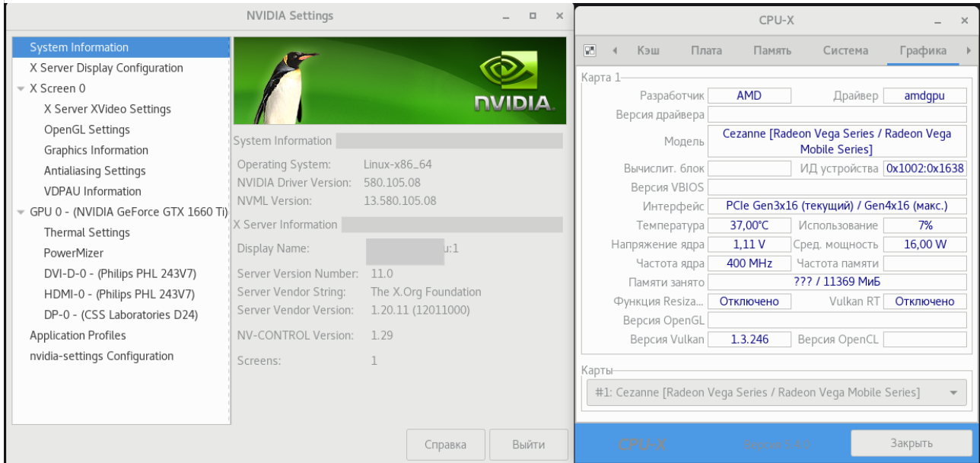980x463 pixels.
Task: Open Thermal Settings for GPU 0
Action: (x=87, y=232)
